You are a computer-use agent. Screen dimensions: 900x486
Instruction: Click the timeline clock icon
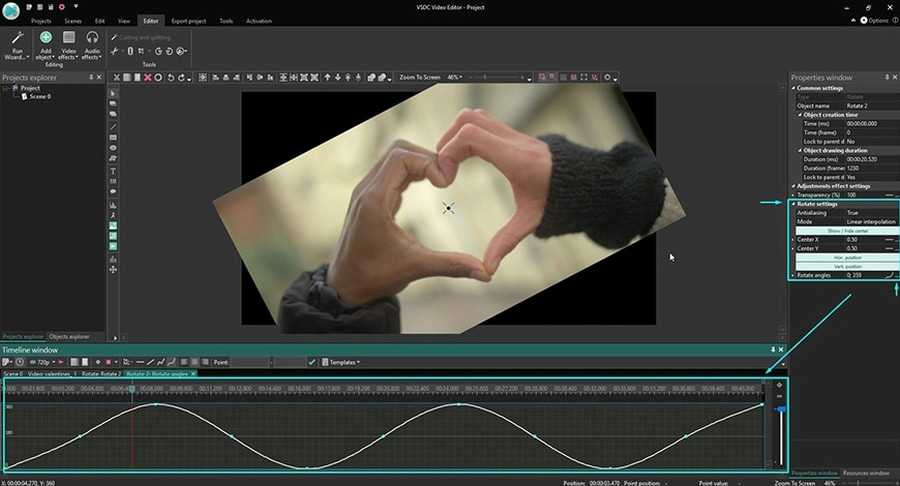pyautogui.click(x=21, y=362)
